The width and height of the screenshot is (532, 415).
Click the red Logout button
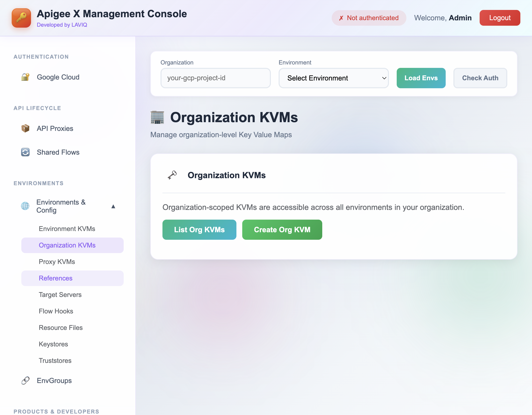[x=500, y=18]
